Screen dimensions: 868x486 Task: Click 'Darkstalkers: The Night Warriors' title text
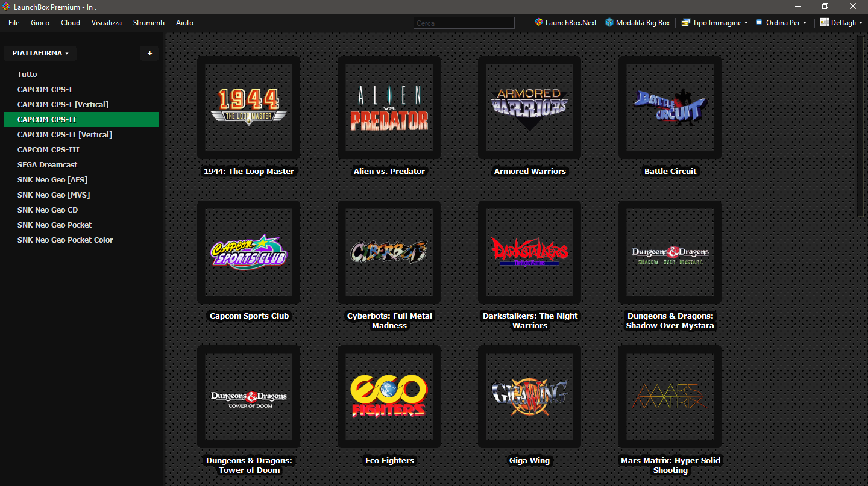tap(530, 320)
